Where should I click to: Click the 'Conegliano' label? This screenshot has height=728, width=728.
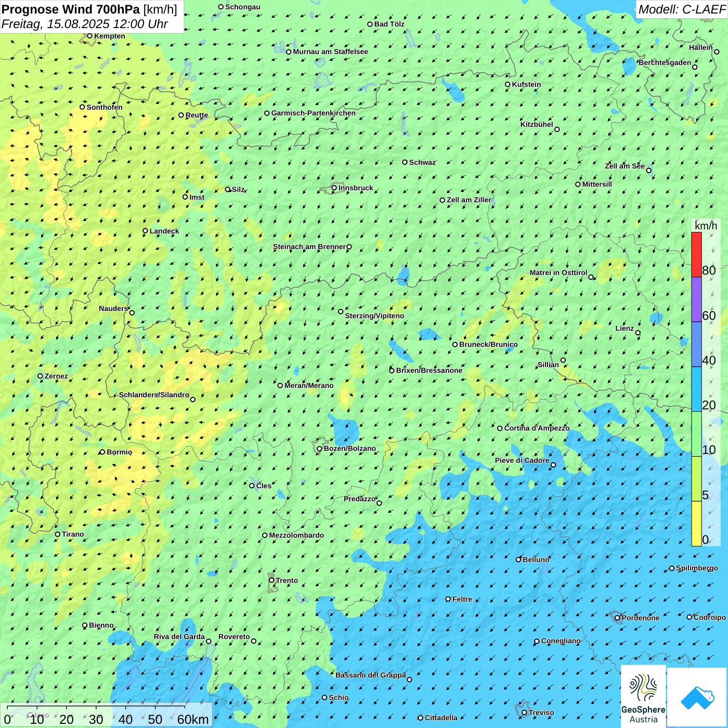[561, 641]
